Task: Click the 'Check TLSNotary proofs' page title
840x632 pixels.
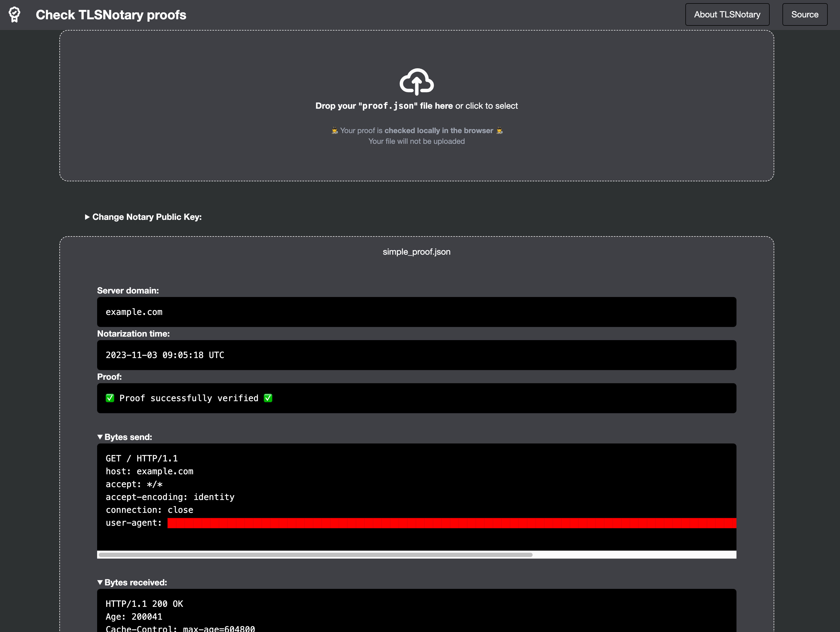Action: click(111, 15)
